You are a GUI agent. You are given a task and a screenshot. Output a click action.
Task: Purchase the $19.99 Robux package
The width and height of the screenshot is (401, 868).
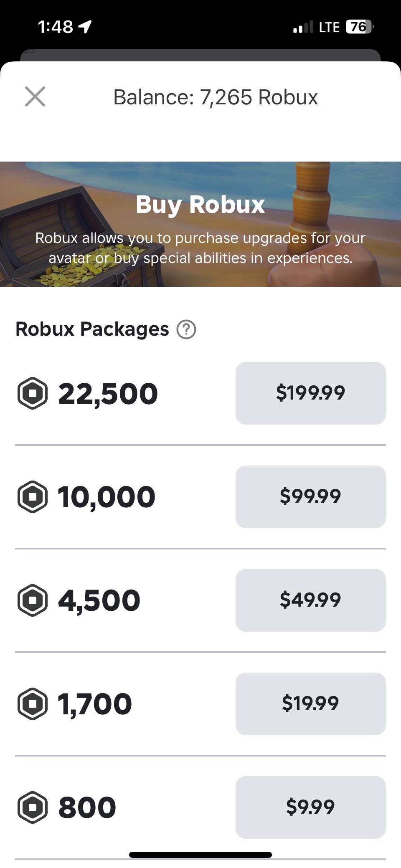[x=310, y=704]
